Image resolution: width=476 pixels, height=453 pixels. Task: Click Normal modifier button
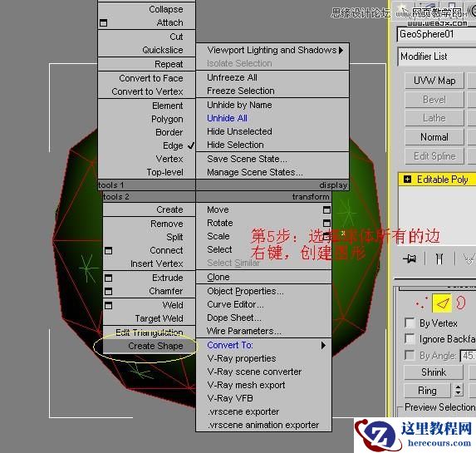point(434,137)
